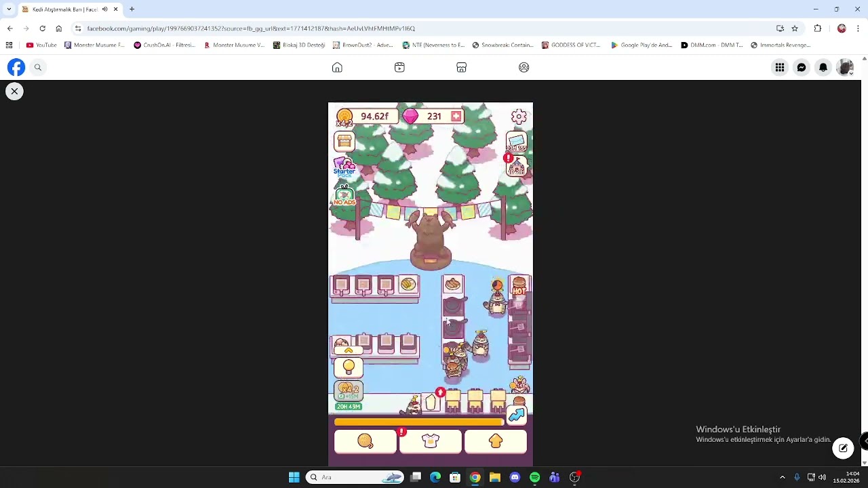
Task: Open Facebook Reels video icon
Action: pos(399,67)
